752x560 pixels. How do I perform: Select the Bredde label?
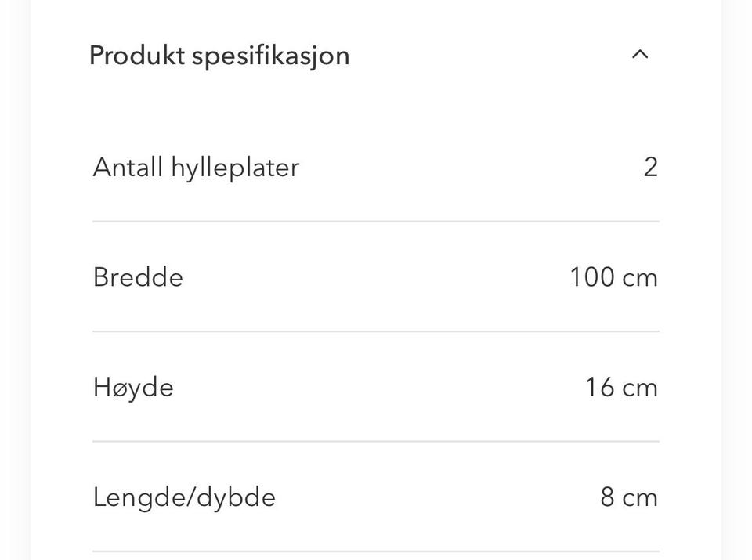click(x=138, y=277)
